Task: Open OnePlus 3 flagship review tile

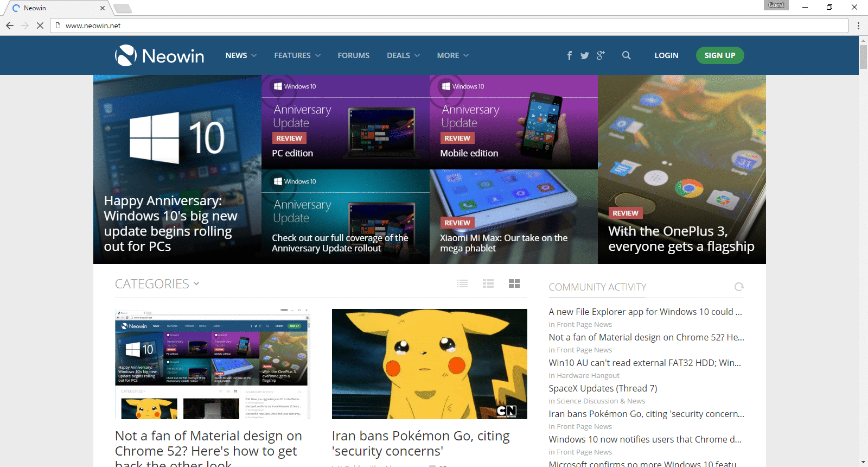Action: point(682,169)
